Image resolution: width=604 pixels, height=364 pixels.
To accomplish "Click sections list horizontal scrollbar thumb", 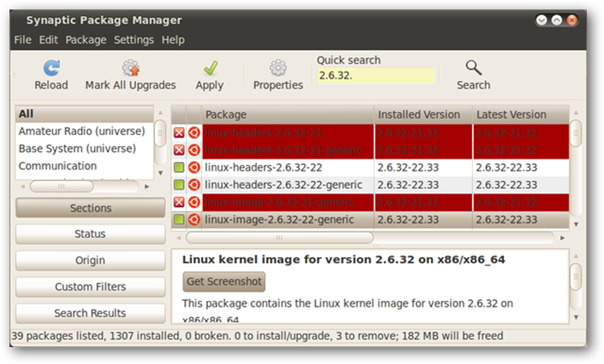I will coord(62,187).
